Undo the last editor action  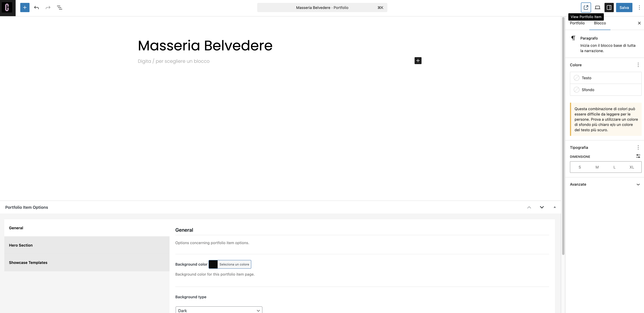tap(36, 8)
